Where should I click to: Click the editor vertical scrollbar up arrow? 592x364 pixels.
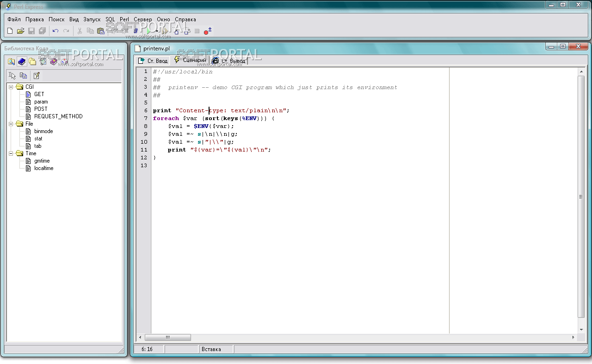tap(581, 71)
